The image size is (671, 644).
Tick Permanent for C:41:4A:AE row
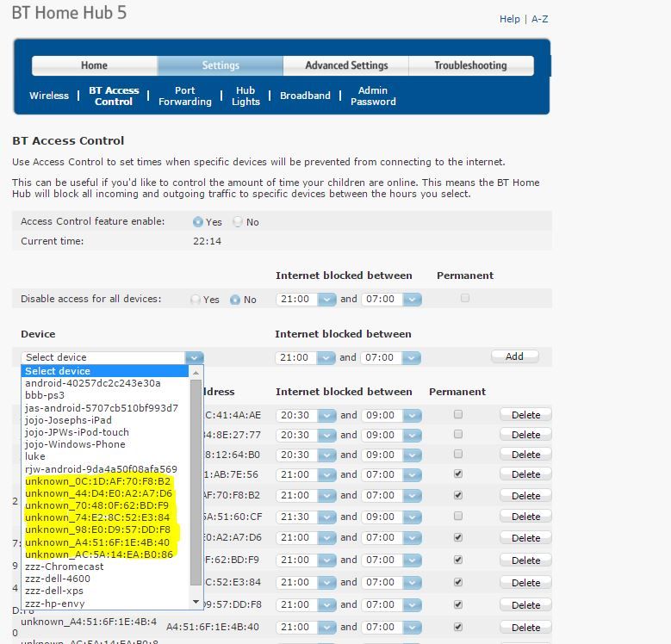(x=458, y=414)
